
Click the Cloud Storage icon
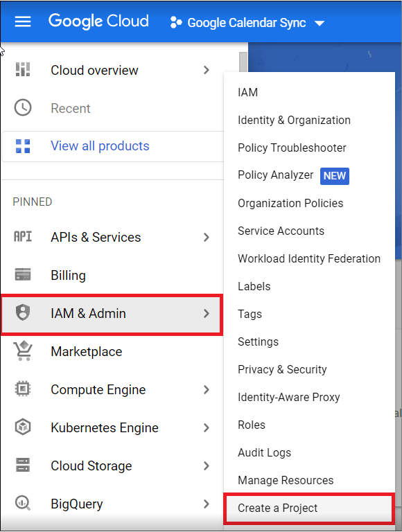(x=23, y=465)
